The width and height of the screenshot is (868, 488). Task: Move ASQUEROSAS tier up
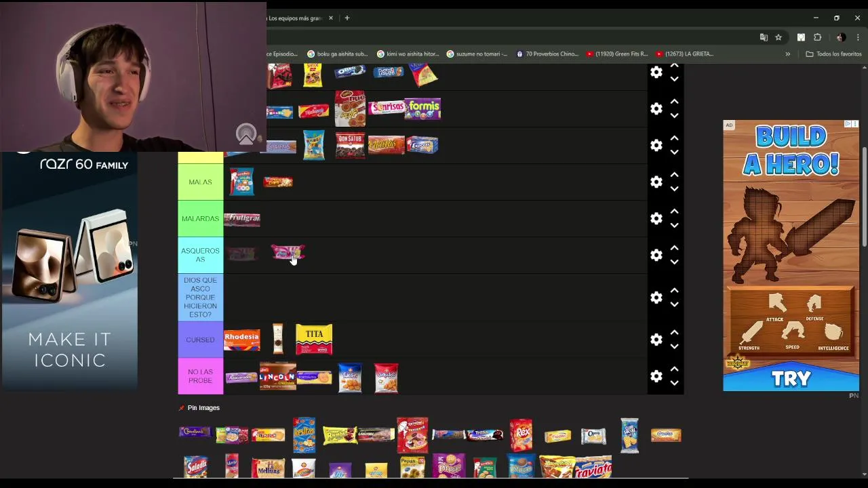tap(674, 248)
